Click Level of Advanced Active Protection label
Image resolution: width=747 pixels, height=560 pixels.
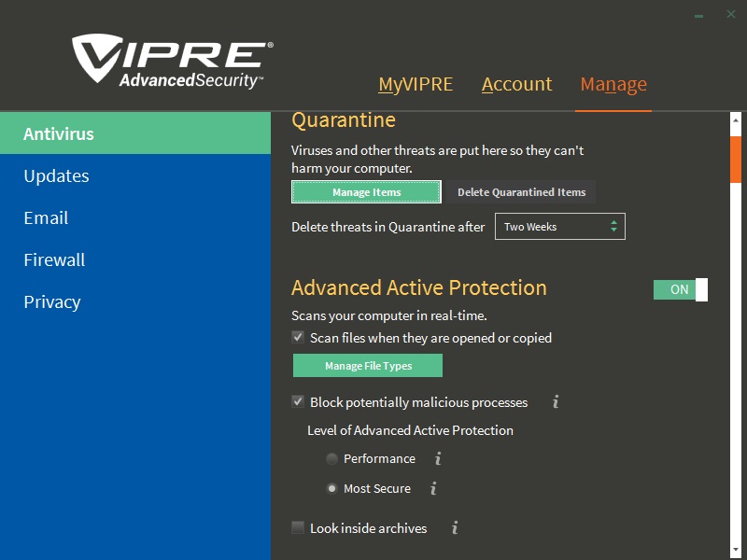click(410, 430)
